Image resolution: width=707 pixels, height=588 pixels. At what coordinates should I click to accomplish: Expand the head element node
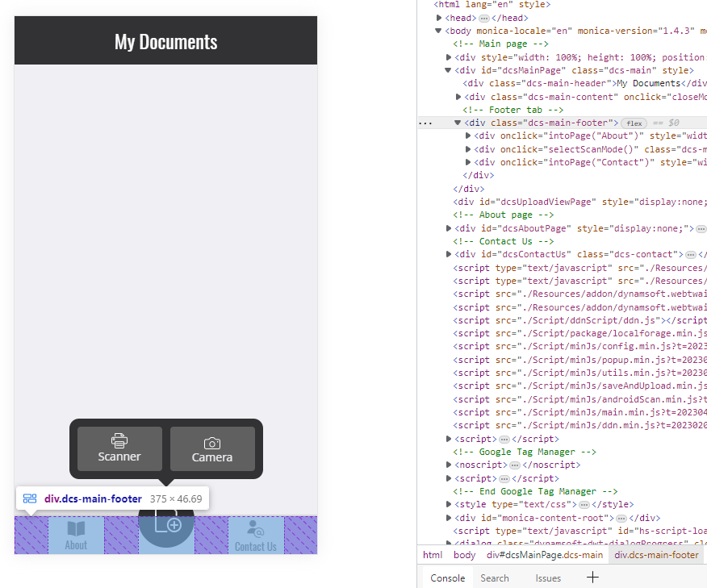pos(439,18)
